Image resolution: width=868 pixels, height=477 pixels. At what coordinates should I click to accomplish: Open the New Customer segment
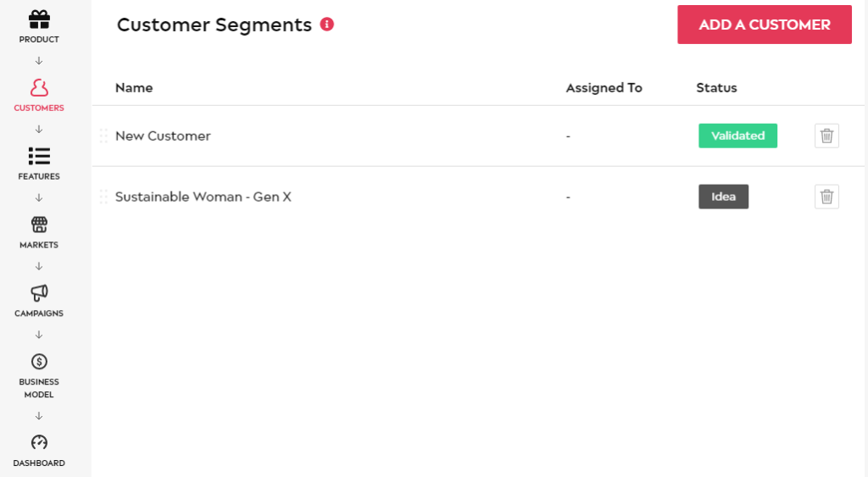(163, 136)
